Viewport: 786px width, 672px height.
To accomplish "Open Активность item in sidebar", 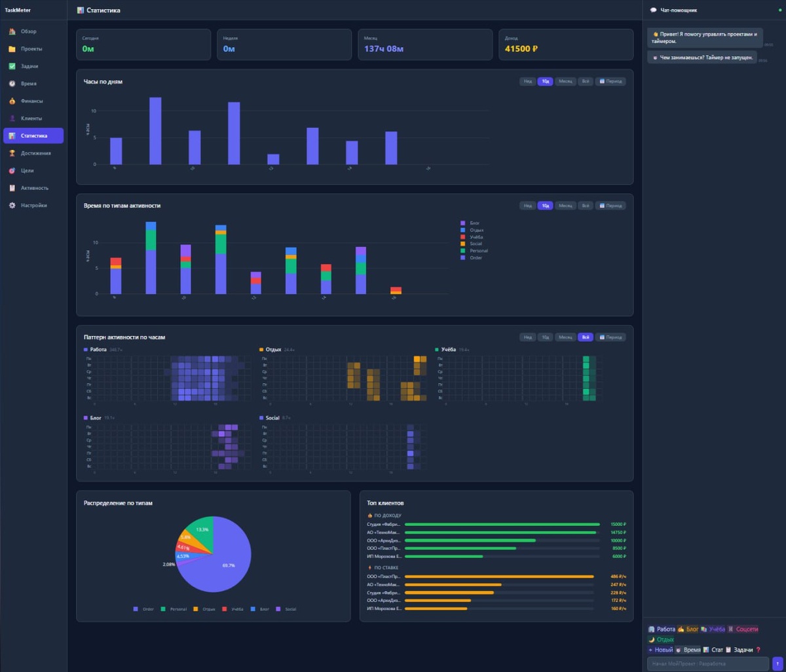I will click(33, 188).
